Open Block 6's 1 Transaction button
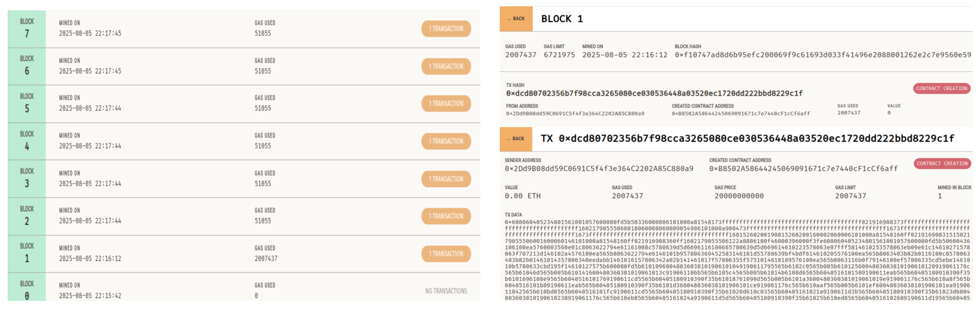The width and height of the screenshot is (980, 310). click(446, 66)
